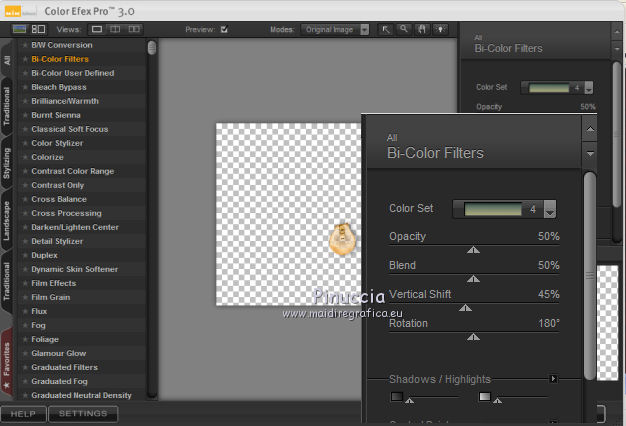This screenshot has height=426, width=626.
Task: Select the Detail Stylizer filter
Action: coord(57,241)
